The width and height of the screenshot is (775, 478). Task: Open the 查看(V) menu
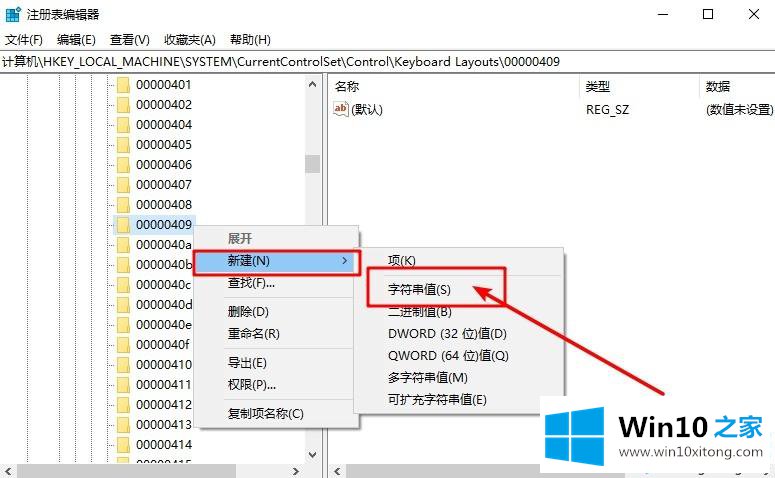pos(129,40)
